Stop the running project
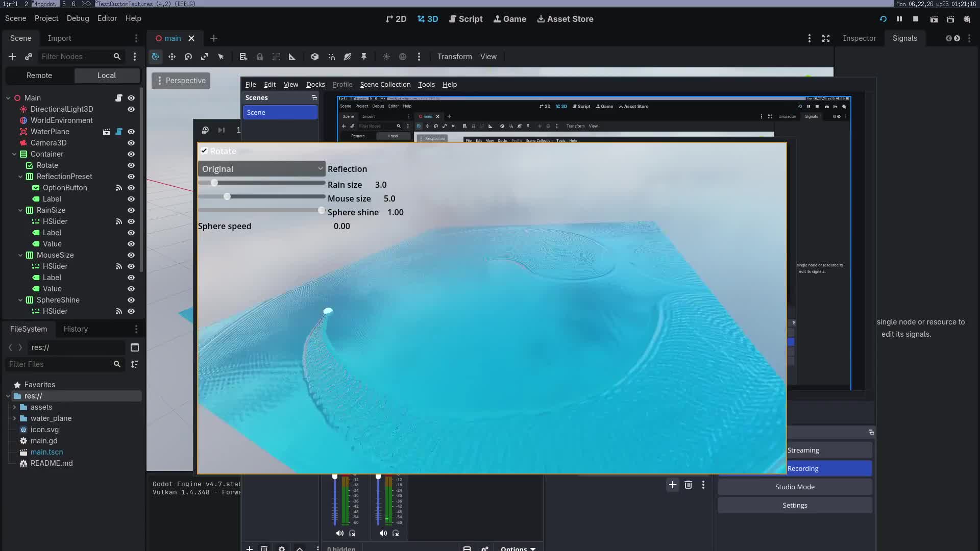The image size is (980, 551). (x=916, y=19)
